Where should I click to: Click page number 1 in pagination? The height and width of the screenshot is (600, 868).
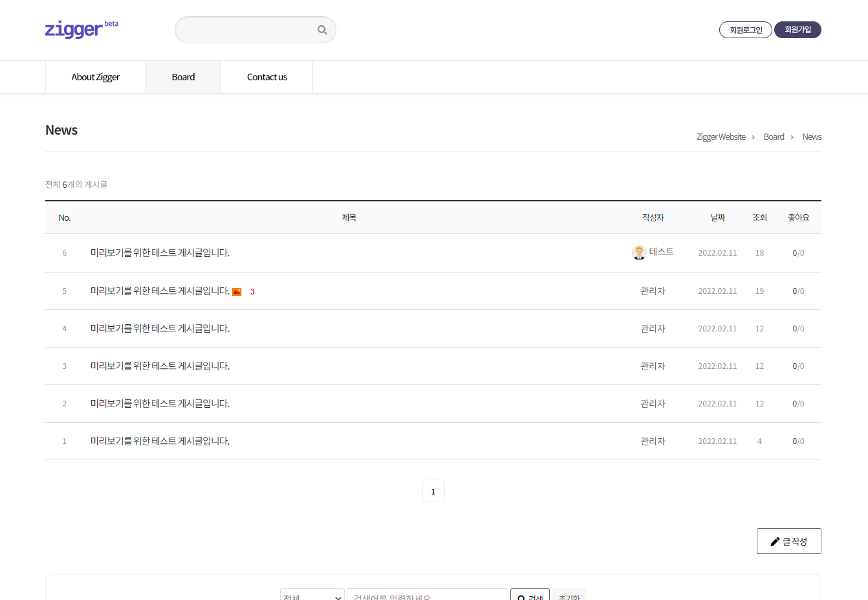pos(433,491)
